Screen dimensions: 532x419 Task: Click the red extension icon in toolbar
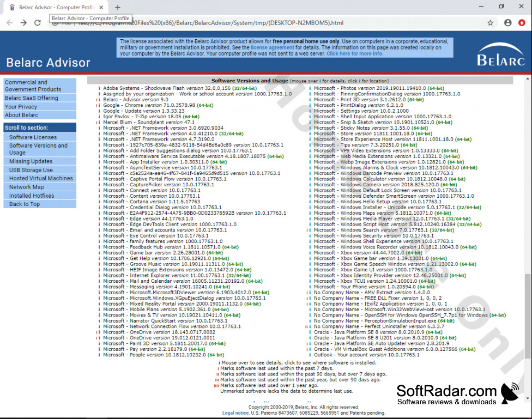click(x=522, y=23)
